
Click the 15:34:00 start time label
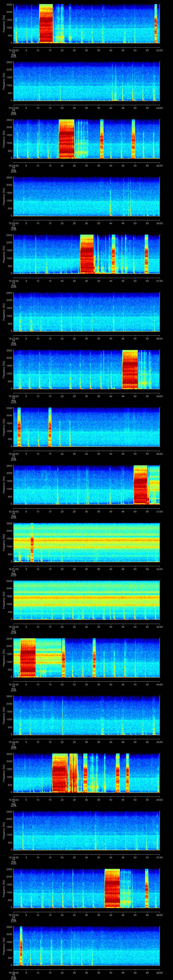click(13, 742)
